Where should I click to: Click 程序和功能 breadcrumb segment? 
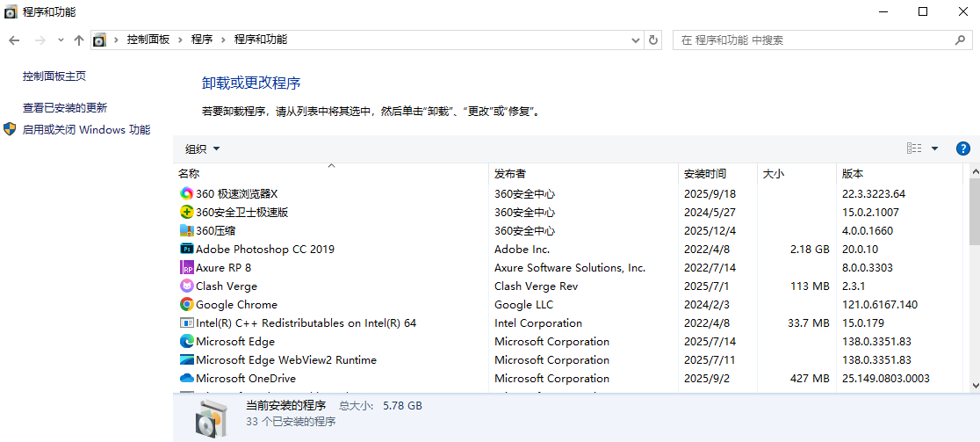pyautogui.click(x=261, y=40)
